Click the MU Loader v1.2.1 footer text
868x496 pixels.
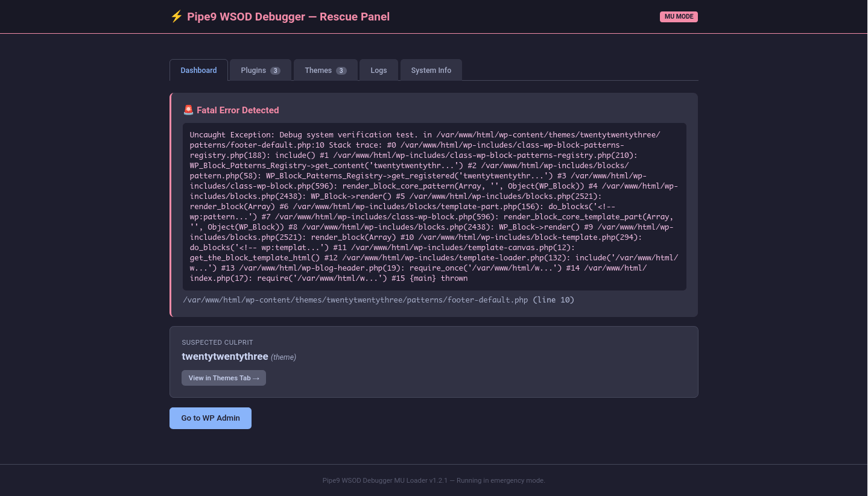coord(434,480)
